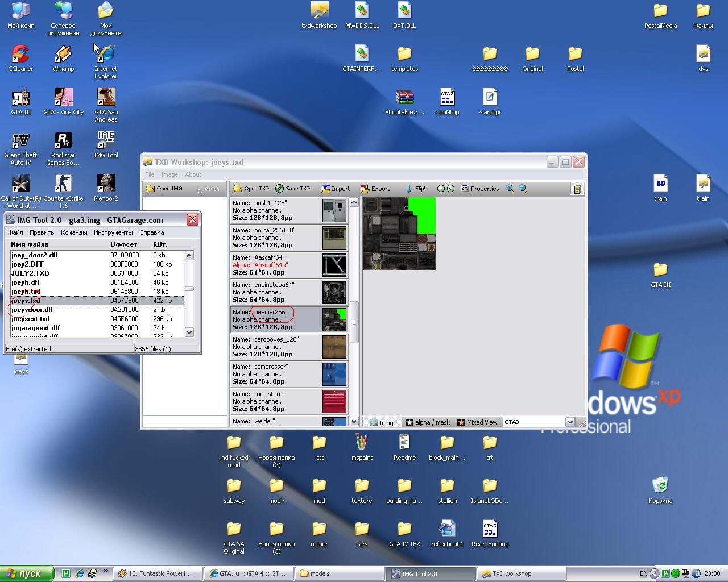Flip the texture with the Flip! button
The image size is (728, 582).
[415, 189]
